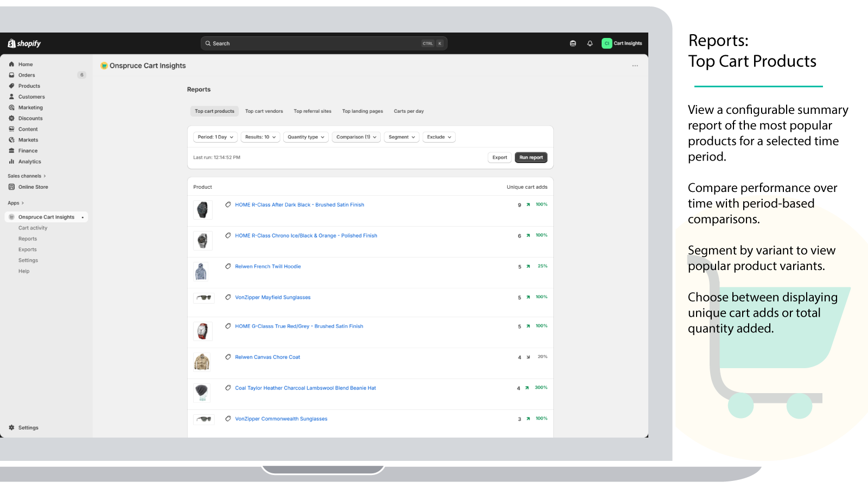
Task: Click the Finance bank icon
Action: point(11,151)
